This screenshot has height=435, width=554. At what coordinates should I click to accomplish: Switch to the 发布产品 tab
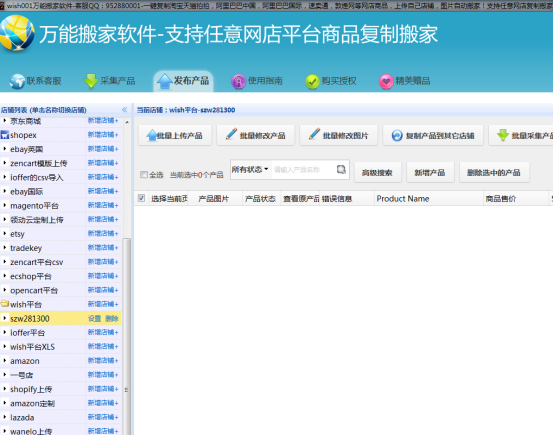pyautogui.click(x=183, y=81)
